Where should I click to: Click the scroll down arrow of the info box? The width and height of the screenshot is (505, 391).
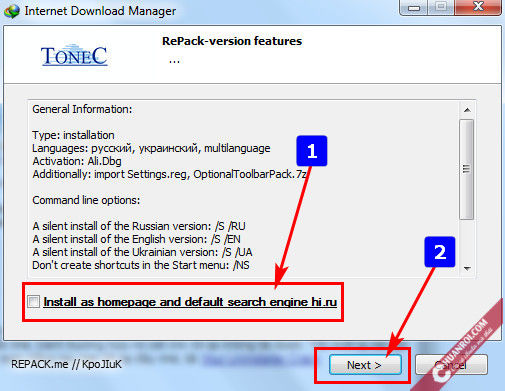(x=467, y=268)
